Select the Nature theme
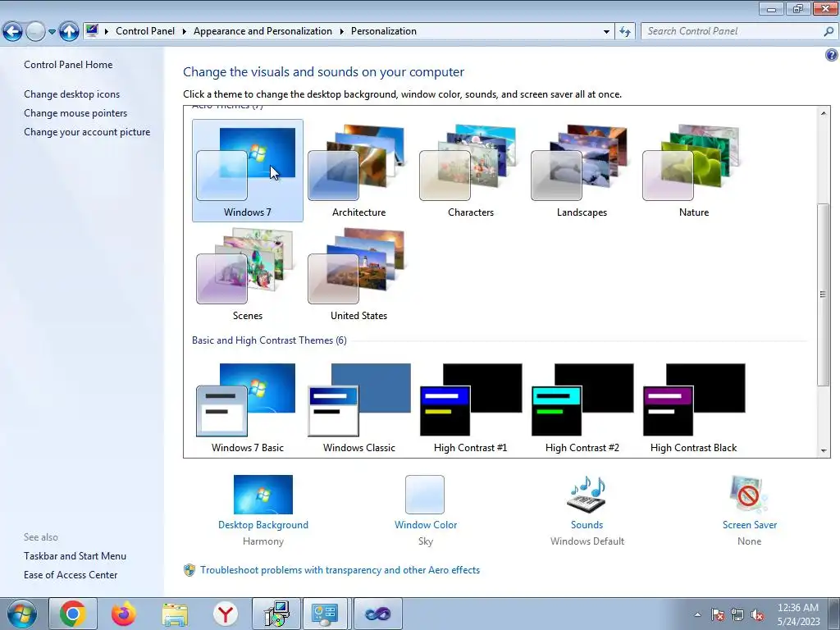 [x=693, y=171]
